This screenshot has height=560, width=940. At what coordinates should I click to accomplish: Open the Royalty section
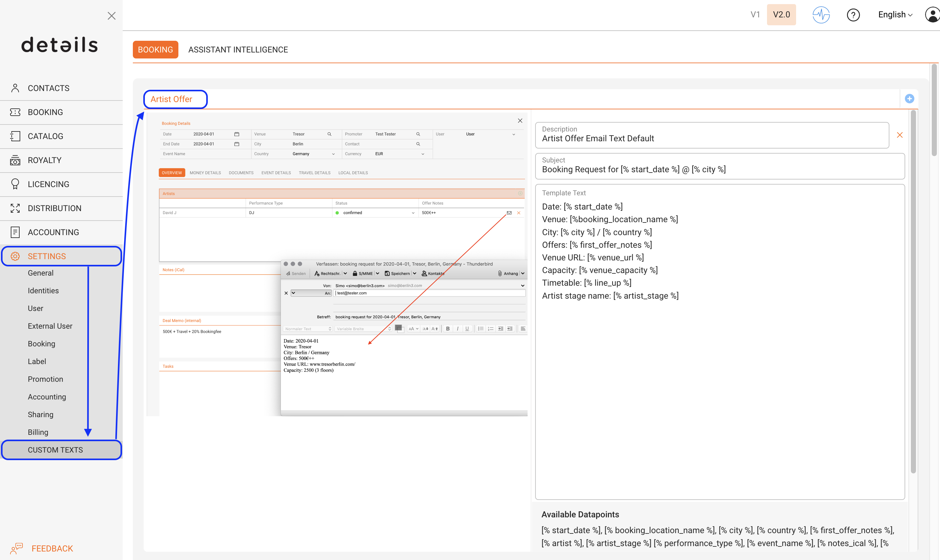pos(61,160)
